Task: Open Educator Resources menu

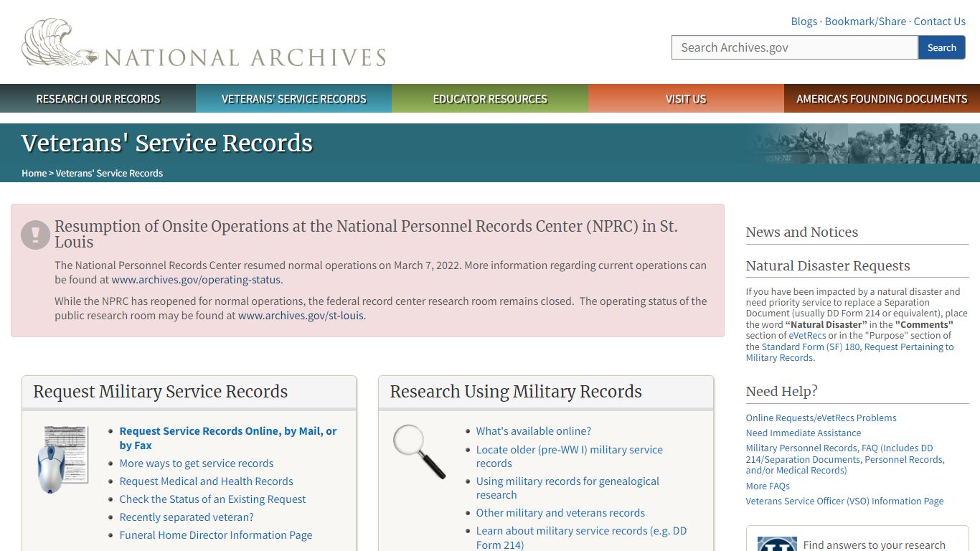Action: point(490,99)
